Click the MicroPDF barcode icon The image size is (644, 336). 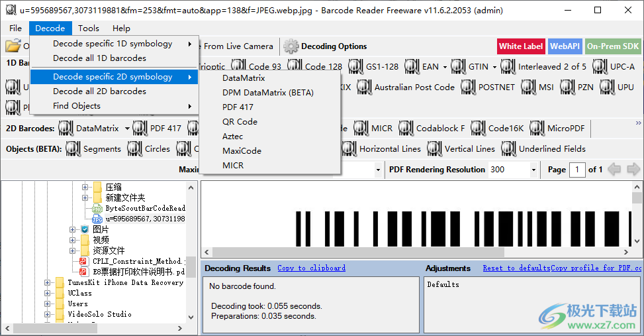(537, 128)
